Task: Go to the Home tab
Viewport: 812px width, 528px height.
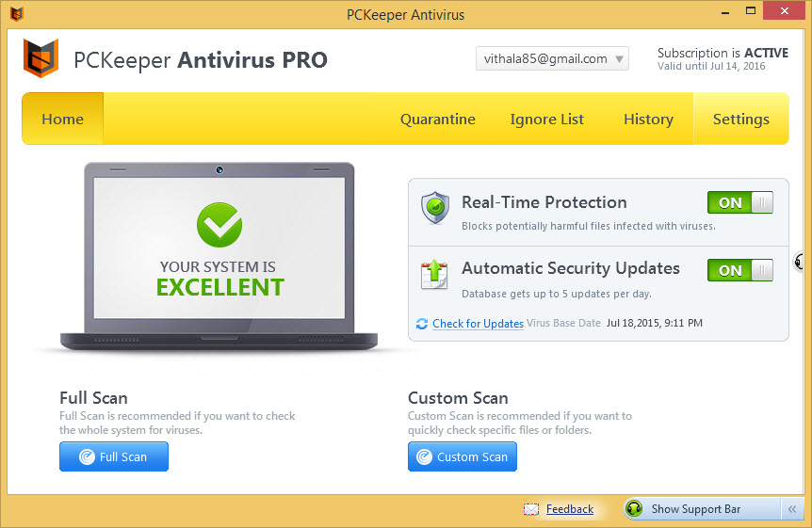Action: 63,119
